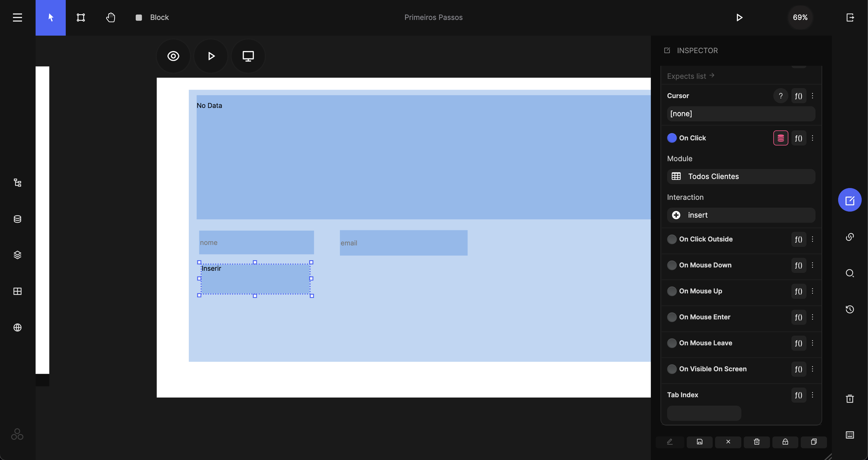Expand the On Click action menu
Screen dimensions: 868x460
pos(813,138)
